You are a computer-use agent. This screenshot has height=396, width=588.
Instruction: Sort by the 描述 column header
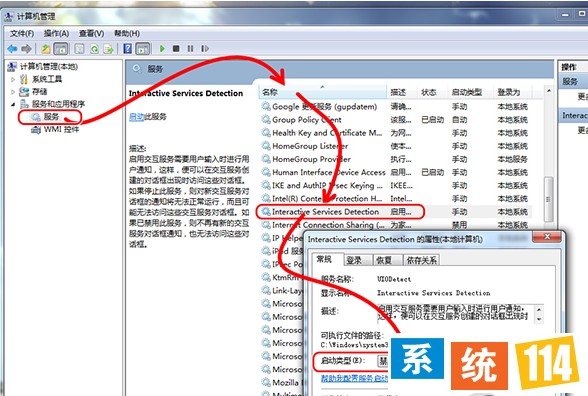[x=402, y=92]
